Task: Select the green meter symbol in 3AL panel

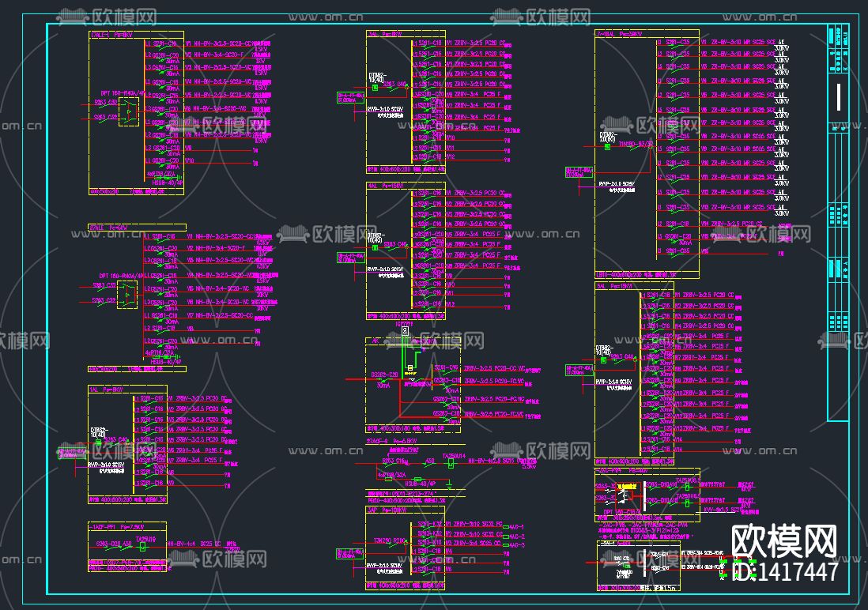Action: 375,88
